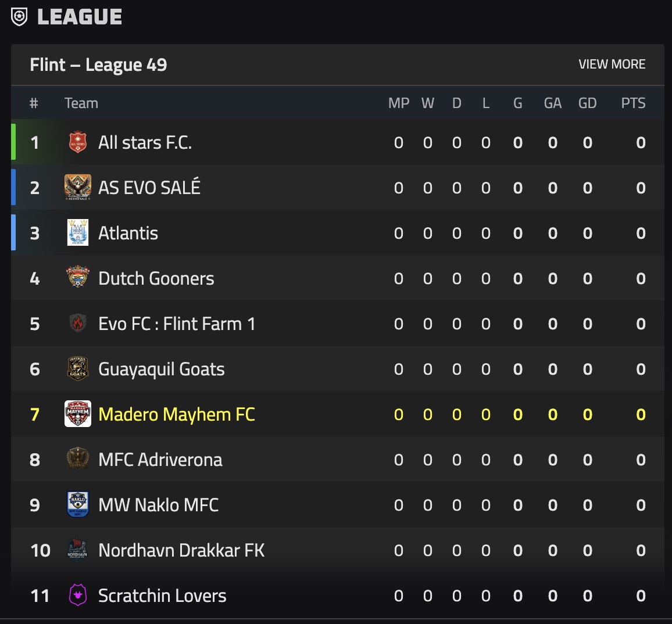Click the MFC Adriverona team crest
Image resolution: width=672 pixels, height=624 pixels.
[78, 459]
